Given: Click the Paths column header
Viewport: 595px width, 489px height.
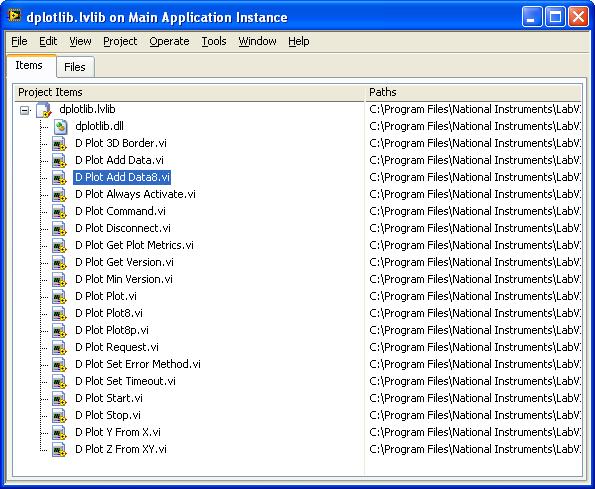Looking at the screenshot, I should point(473,92).
